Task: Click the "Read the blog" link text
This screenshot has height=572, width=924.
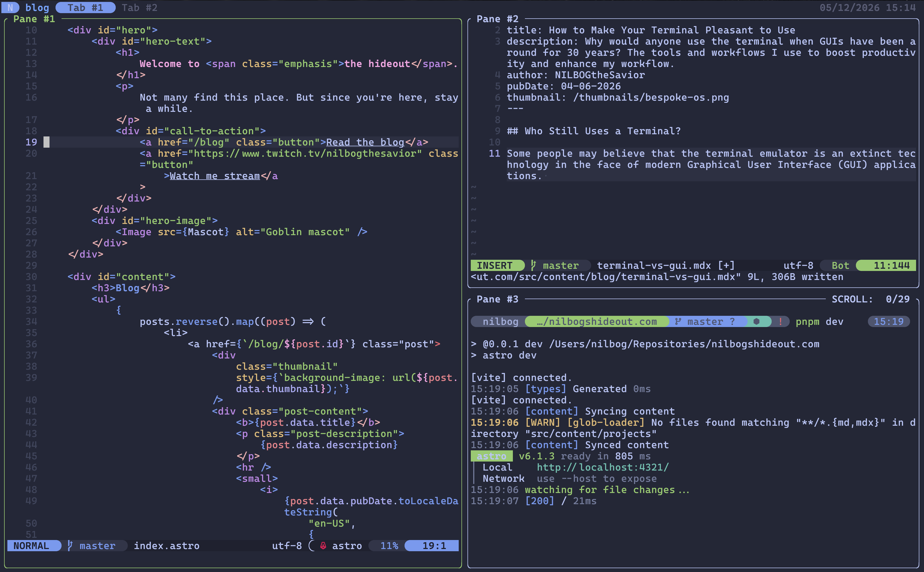Action: click(x=365, y=142)
